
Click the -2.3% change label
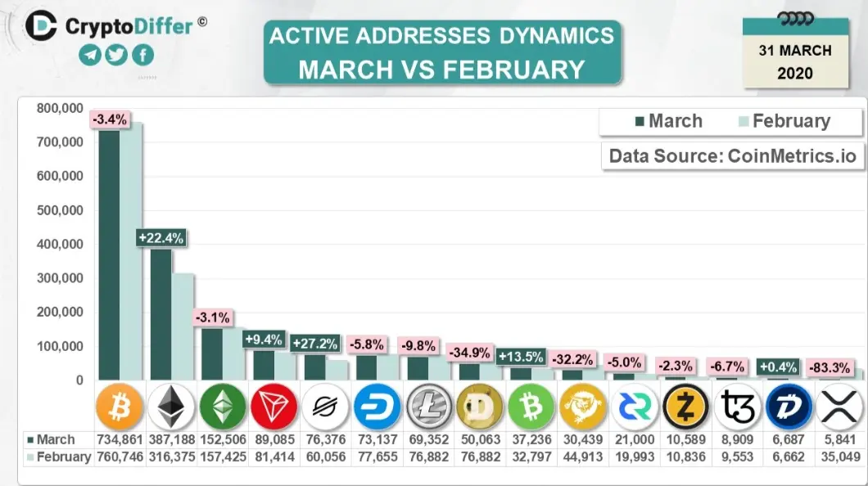[676, 366]
